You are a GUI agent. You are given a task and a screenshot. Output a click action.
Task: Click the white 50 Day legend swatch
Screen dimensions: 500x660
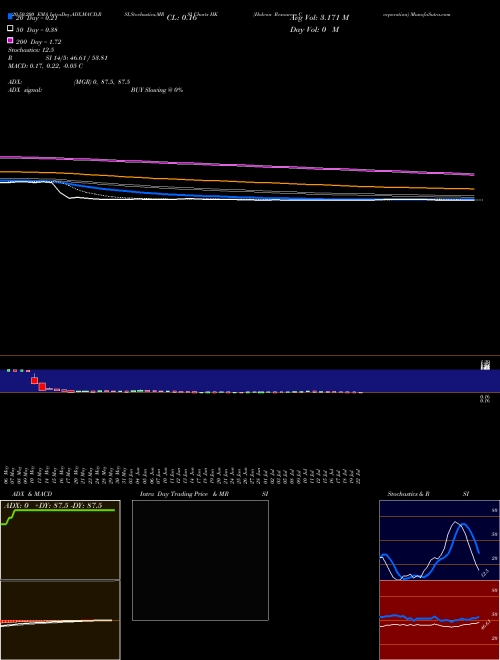10,28
